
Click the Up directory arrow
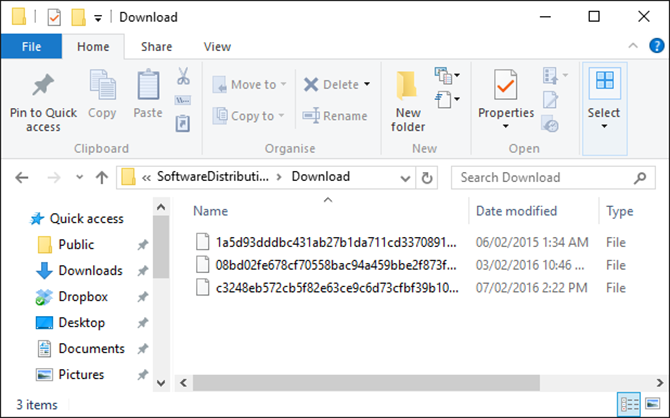pyautogui.click(x=101, y=177)
